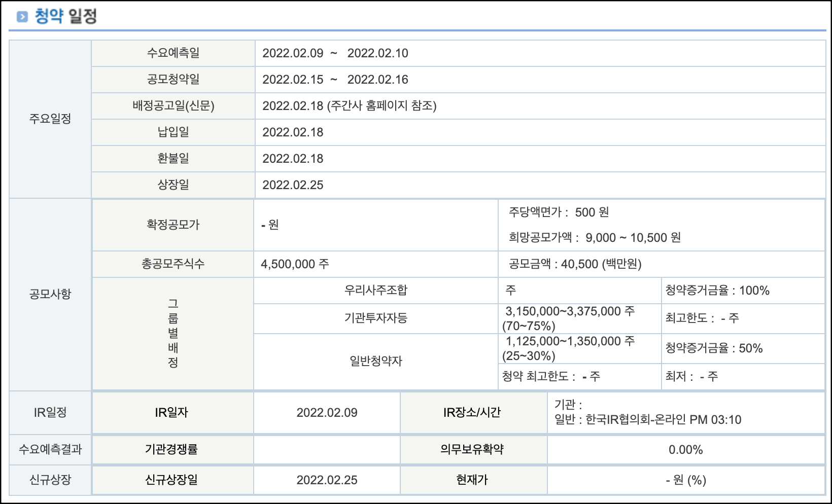The width and height of the screenshot is (832, 504).
Task: Click the 수요예측결과 category cell
Action: click(x=50, y=449)
